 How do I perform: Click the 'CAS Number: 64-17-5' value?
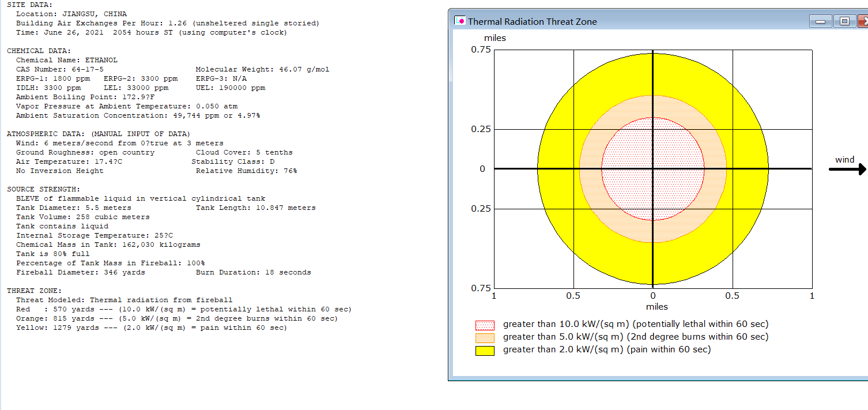pyautogui.click(x=60, y=69)
